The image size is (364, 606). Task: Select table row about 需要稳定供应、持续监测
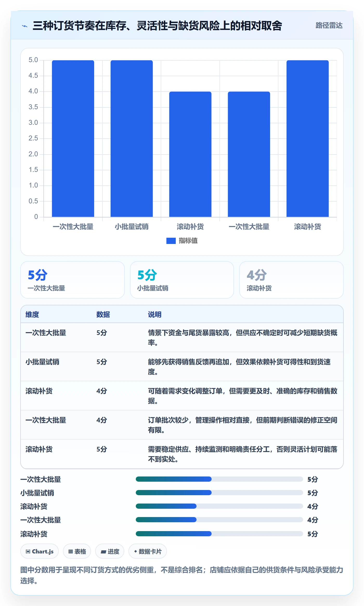[x=182, y=454]
